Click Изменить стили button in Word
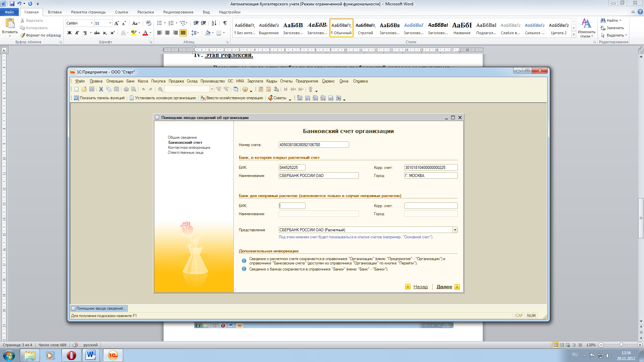 click(586, 28)
